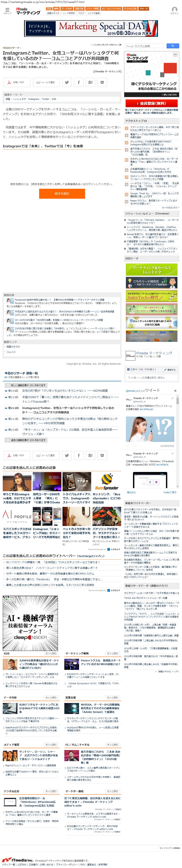The image size is (182, 868).
Task: Click もっと読む next to マーケティング戦略
Action: point(112,653)
